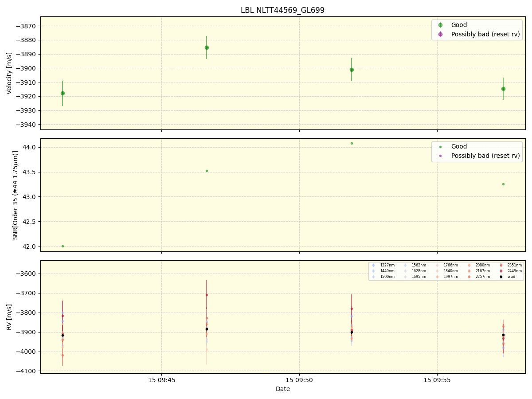The image size is (532, 399).
Task: Click the 42.5 SNR tick label
Action: click(x=30, y=221)
